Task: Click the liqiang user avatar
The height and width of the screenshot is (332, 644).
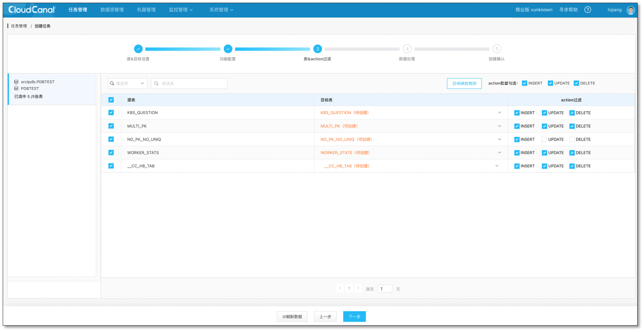Action: 630,10
